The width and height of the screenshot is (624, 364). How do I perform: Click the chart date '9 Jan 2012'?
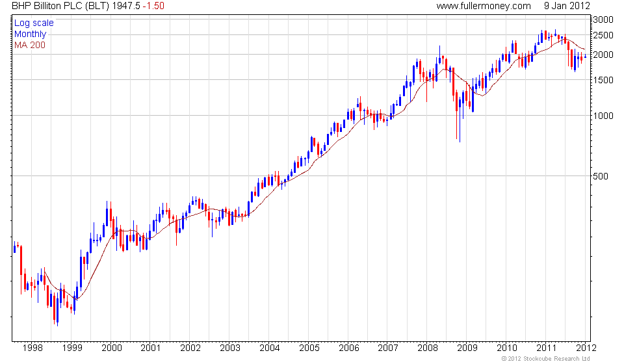click(567, 6)
